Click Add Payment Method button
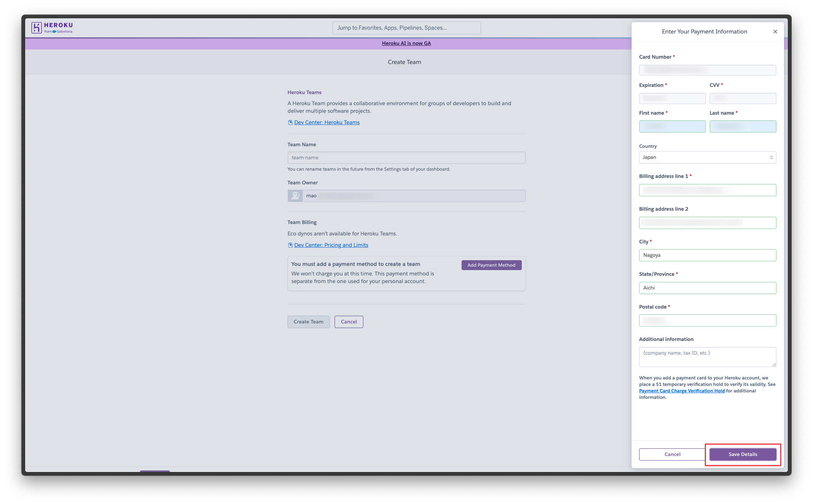Image resolution: width=813 pixels, height=504 pixels. click(x=491, y=265)
